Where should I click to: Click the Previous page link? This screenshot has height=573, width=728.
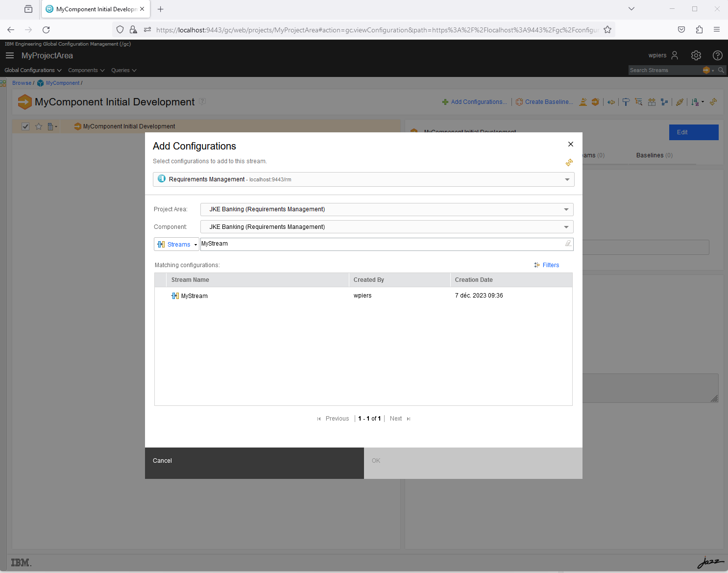[x=337, y=419]
